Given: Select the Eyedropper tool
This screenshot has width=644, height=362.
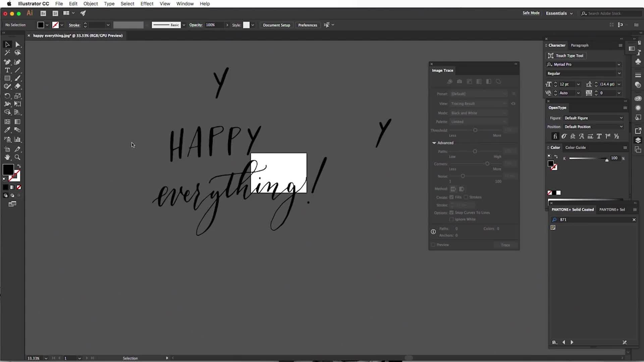Looking at the screenshot, I should (x=7, y=130).
